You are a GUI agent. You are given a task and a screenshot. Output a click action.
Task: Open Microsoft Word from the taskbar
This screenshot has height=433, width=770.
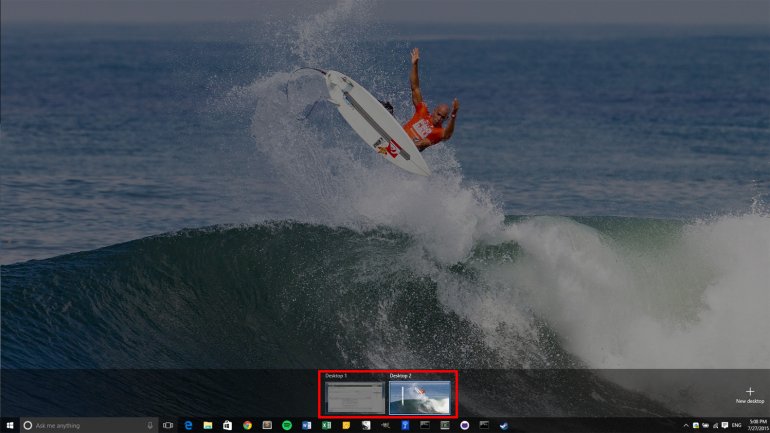click(x=306, y=425)
